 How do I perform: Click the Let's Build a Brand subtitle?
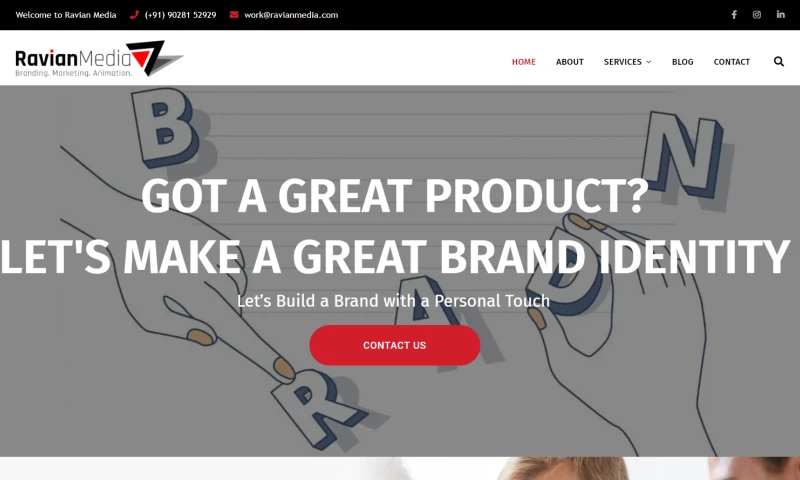(x=393, y=301)
